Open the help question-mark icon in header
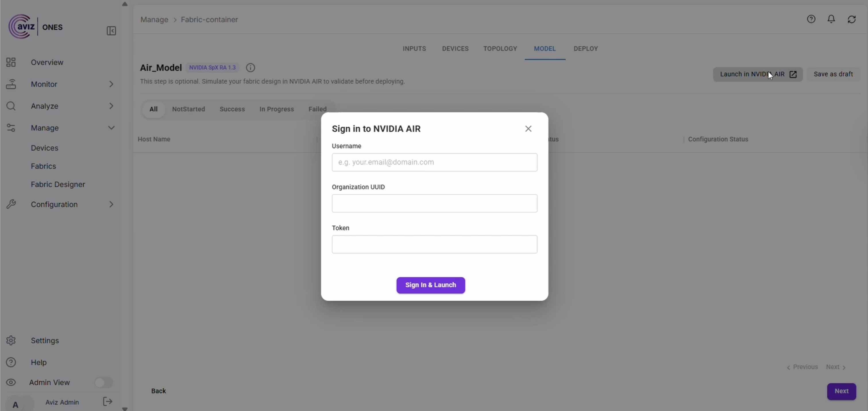 click(811, 19)
